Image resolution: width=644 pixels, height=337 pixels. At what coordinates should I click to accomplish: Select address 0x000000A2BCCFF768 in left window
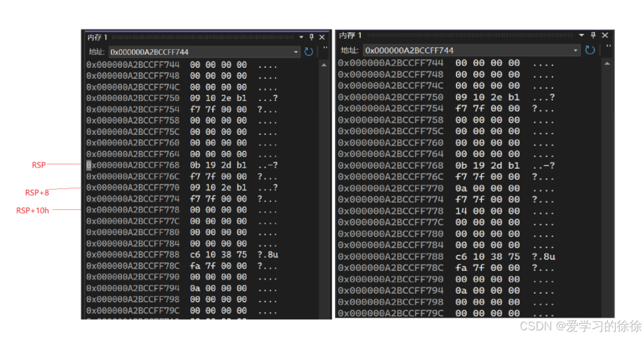pos(133,165)
